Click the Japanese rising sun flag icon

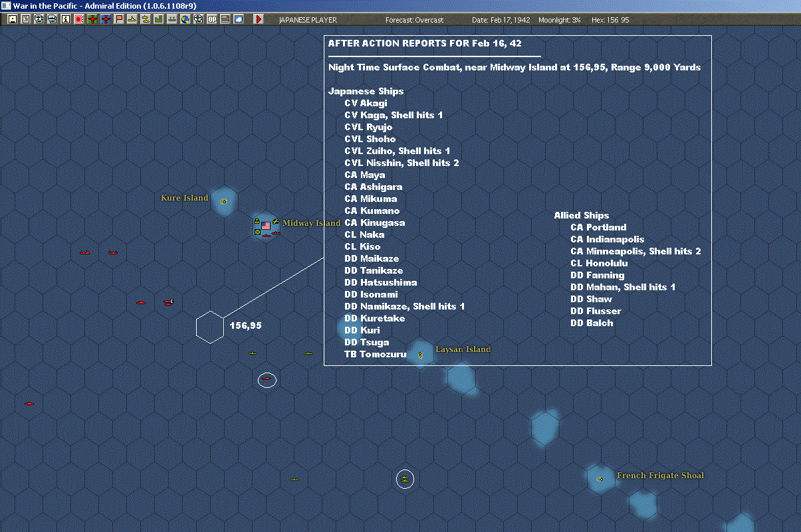pos(78,19)
